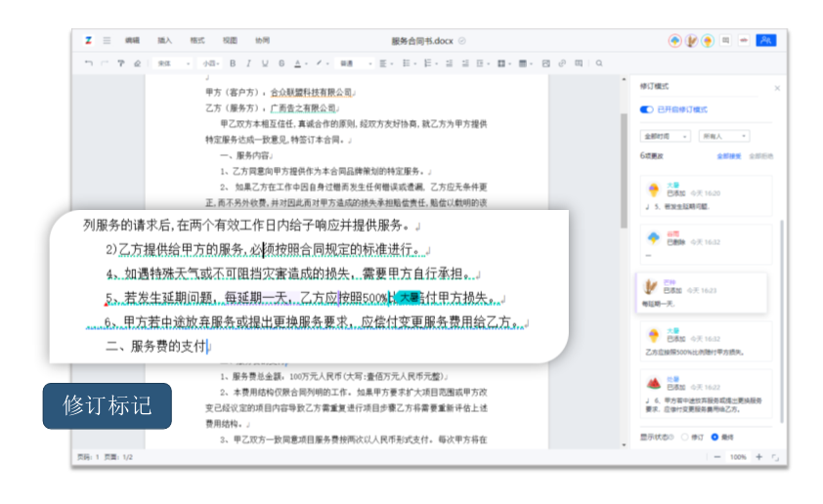Click the insert image icon
Viewport: 823px width, 504px height.
pyautogui.click(x=545, y=63)
